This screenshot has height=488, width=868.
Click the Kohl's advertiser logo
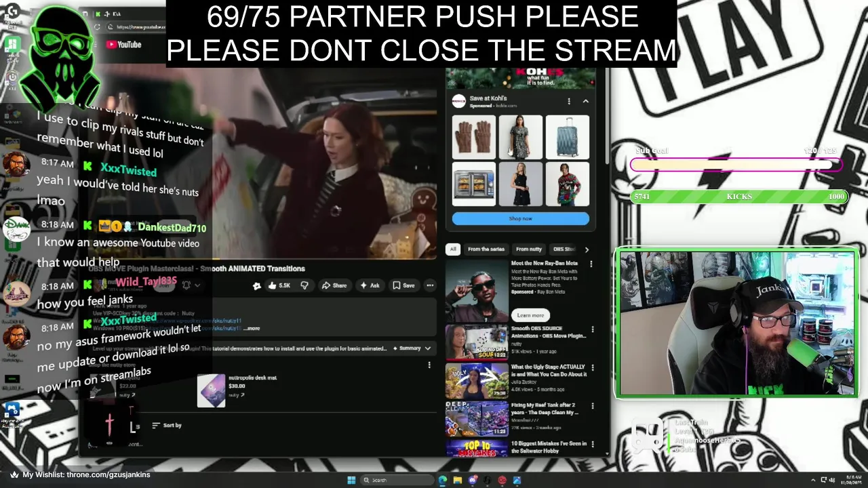tap(459, 101)
